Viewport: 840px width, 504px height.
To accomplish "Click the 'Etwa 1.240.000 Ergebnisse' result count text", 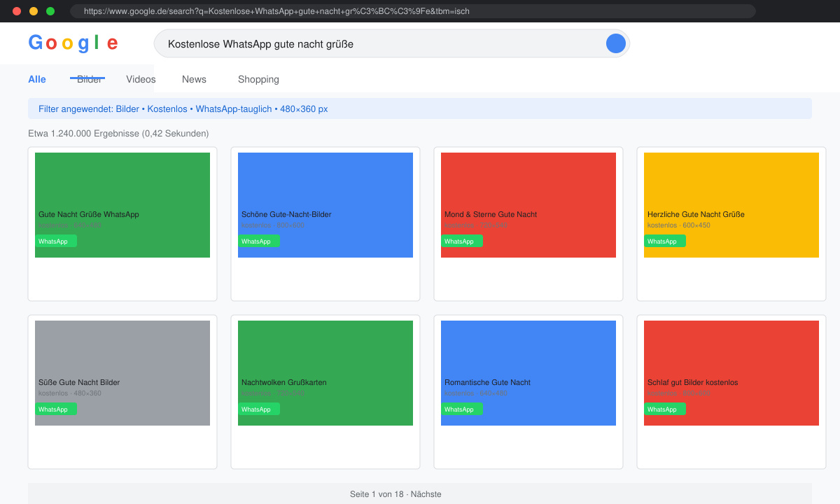I will [118, 133].
